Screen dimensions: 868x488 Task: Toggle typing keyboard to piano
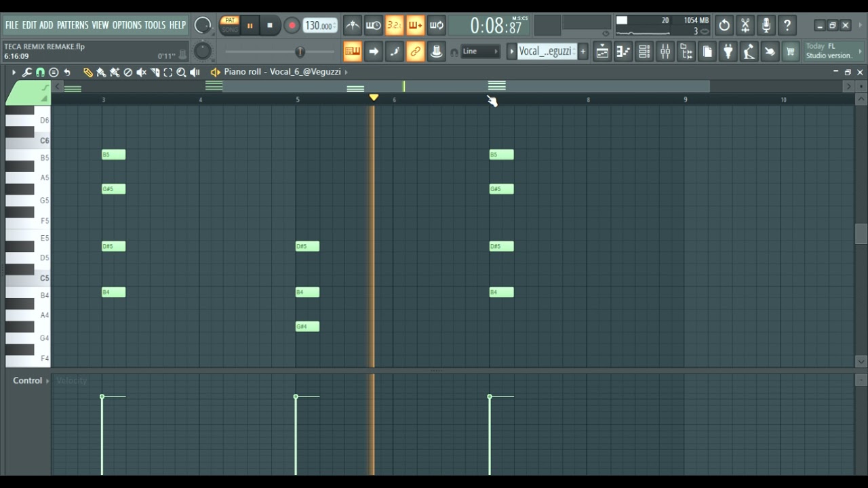pos(353,52)
